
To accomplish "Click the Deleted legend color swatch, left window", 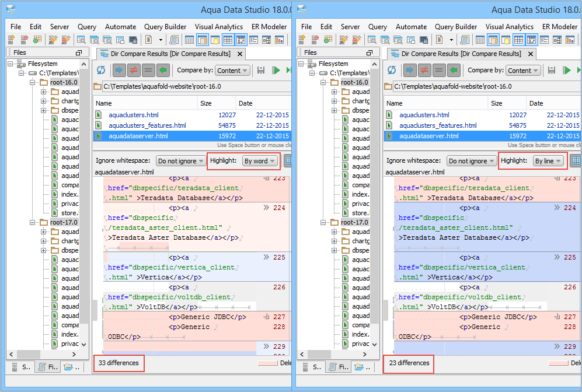I will click(x=267, y=363).
